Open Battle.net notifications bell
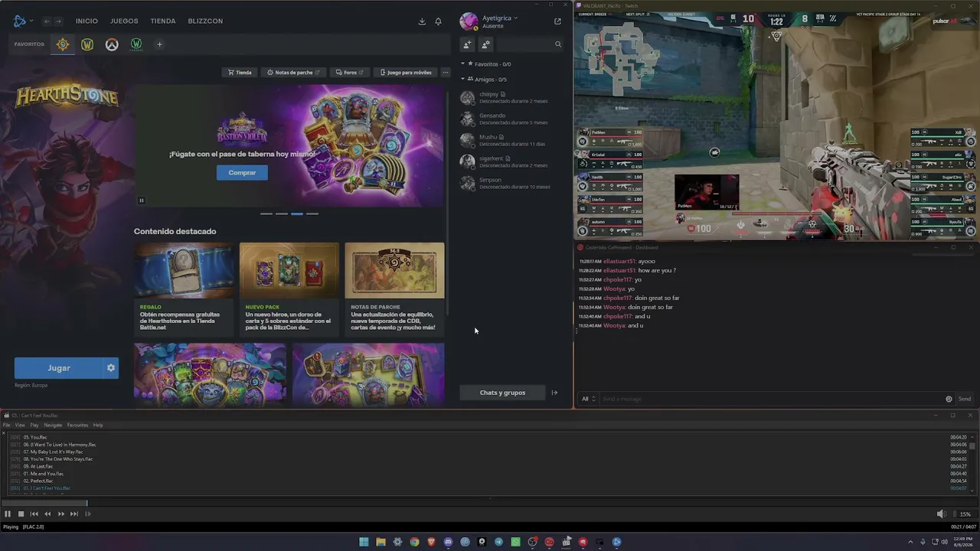980x551 pixels. [438, 21]
